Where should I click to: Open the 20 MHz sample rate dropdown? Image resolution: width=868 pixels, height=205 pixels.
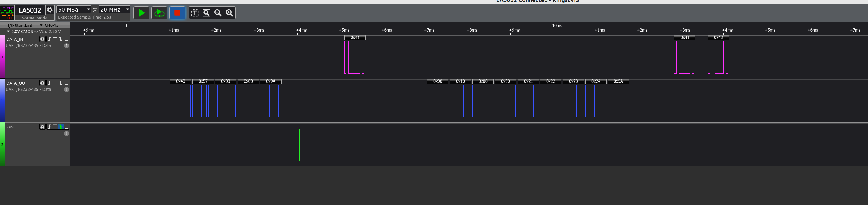pyautogui.click(x=127, y=10)
